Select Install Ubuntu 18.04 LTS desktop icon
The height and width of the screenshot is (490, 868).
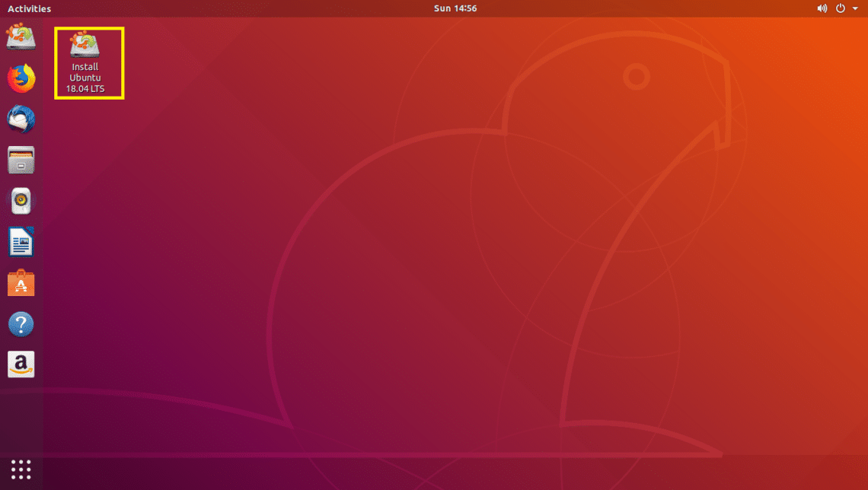[85, 45]
